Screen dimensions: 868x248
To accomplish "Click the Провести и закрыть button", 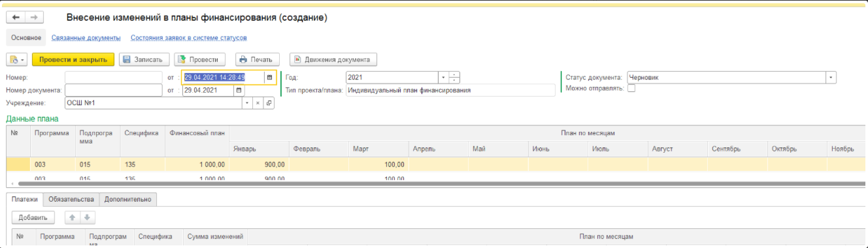I will tap(73, 59).
